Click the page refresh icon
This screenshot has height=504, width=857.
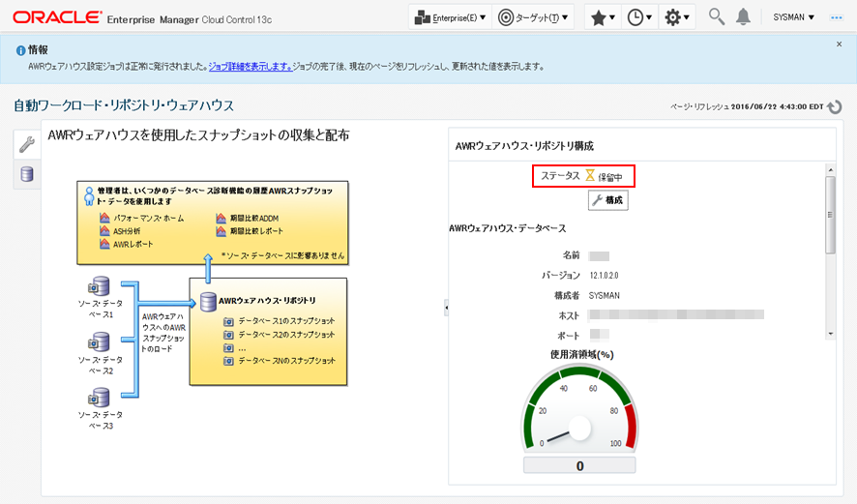click(835, 106)
